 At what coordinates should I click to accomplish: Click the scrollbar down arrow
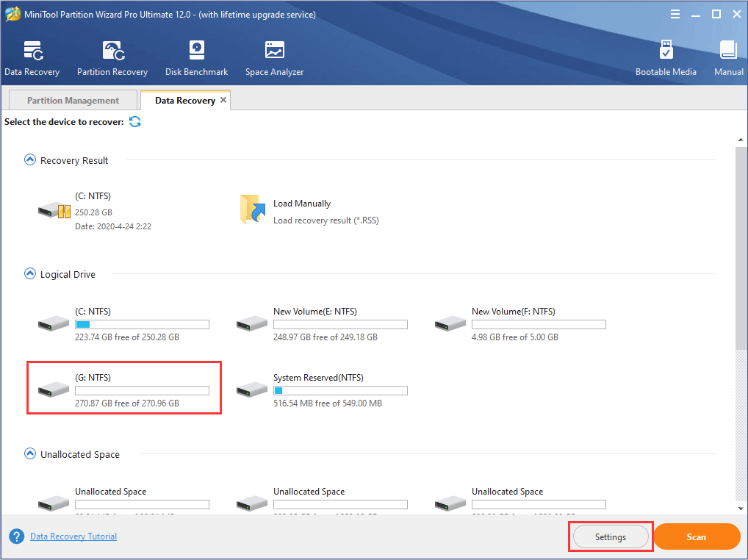click(741, 509)
